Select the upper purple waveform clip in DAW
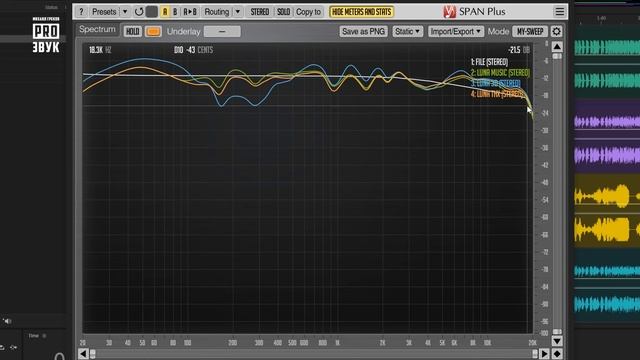The image size is (640, 360). tap(607, 122)
